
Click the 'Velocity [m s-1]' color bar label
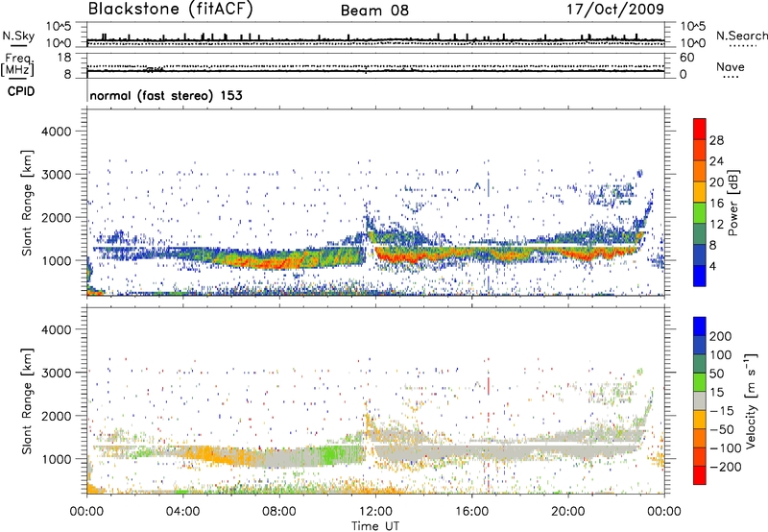tap(750, 400)
